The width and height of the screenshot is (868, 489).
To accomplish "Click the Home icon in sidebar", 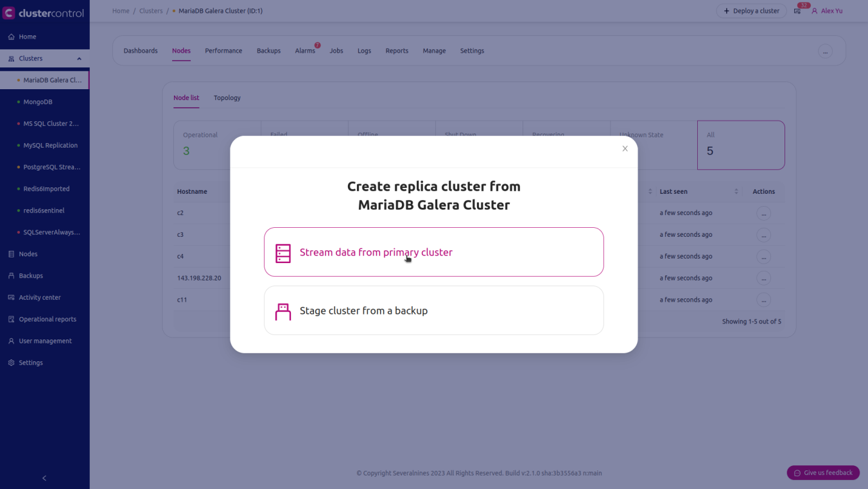I will 11,37.
